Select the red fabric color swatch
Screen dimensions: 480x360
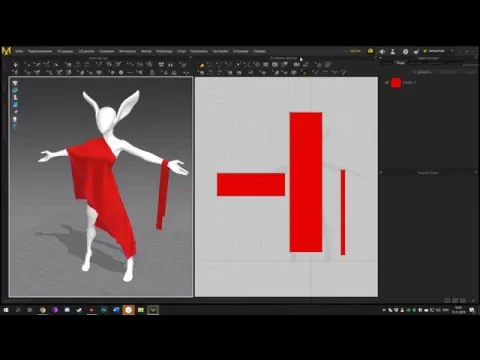[396, 83]
